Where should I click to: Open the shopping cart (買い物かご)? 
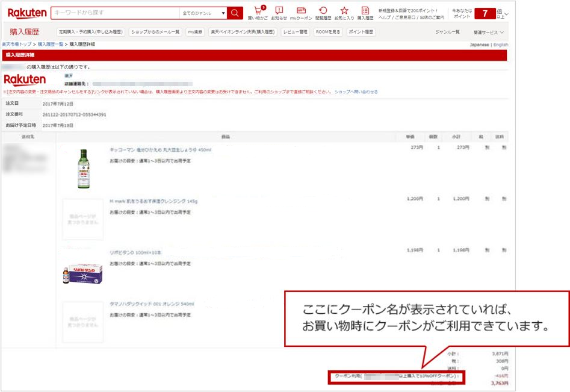(258, 13)
